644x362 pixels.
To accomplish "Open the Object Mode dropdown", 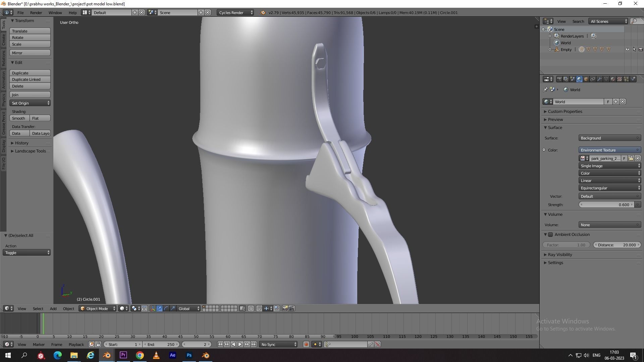I will click(x=97, y=308).
